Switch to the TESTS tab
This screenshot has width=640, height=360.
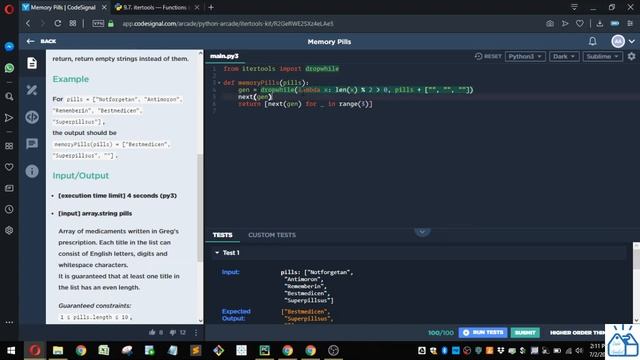point(222,235)
